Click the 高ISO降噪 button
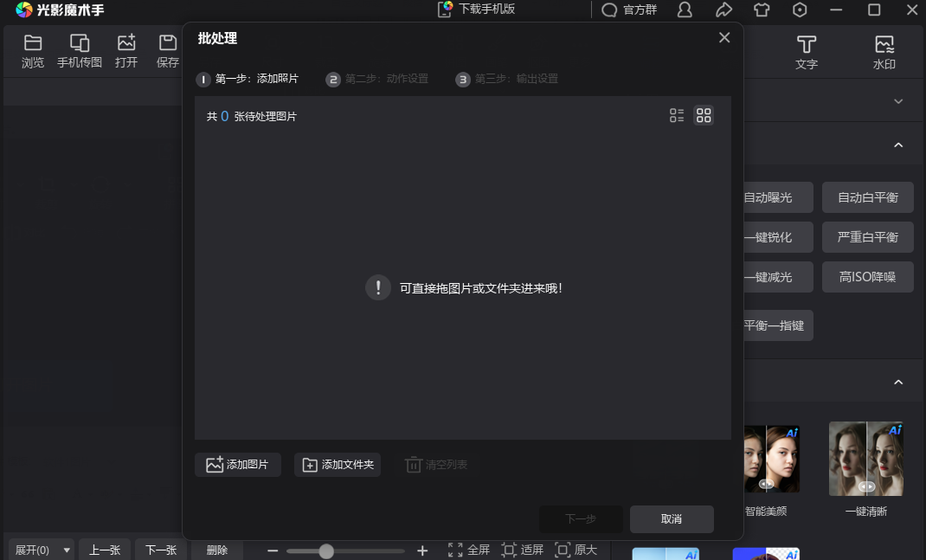Image resolution: width=926 pixels, height=560 pixels. [x=867, y=277]
